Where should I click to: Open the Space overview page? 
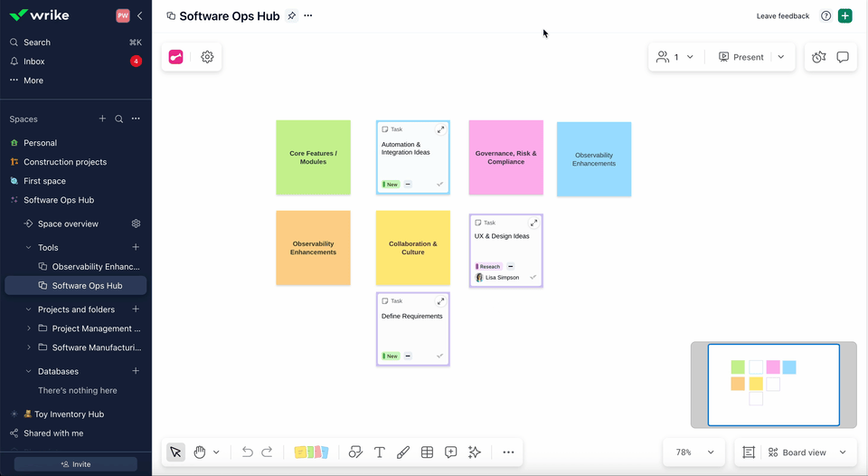click(x=68, y=224)
